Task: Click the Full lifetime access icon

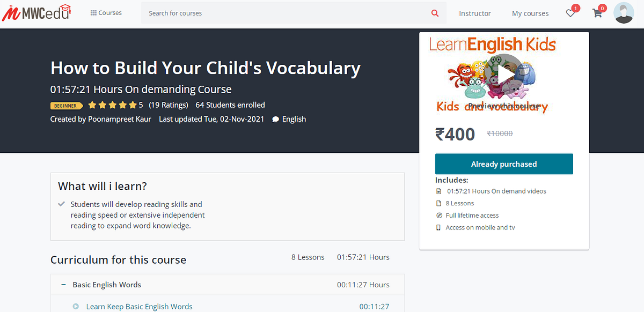Action: tap(438, 215)
